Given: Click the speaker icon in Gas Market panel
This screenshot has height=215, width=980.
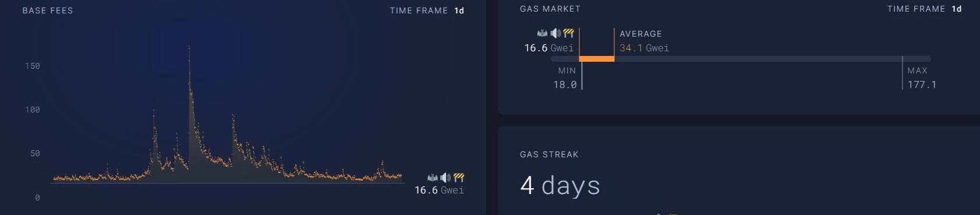Looking at the screenshot, I should (x=556, y=33).
